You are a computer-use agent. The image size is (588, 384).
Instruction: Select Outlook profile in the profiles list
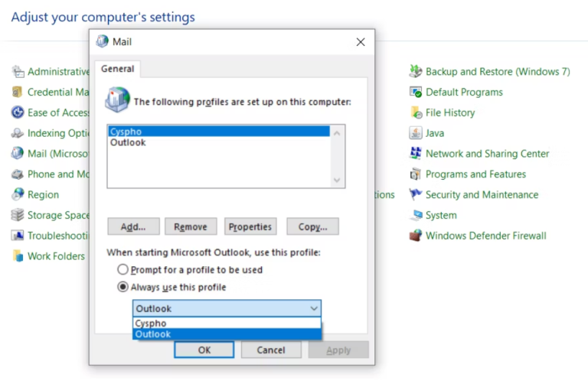coord(128,143)
